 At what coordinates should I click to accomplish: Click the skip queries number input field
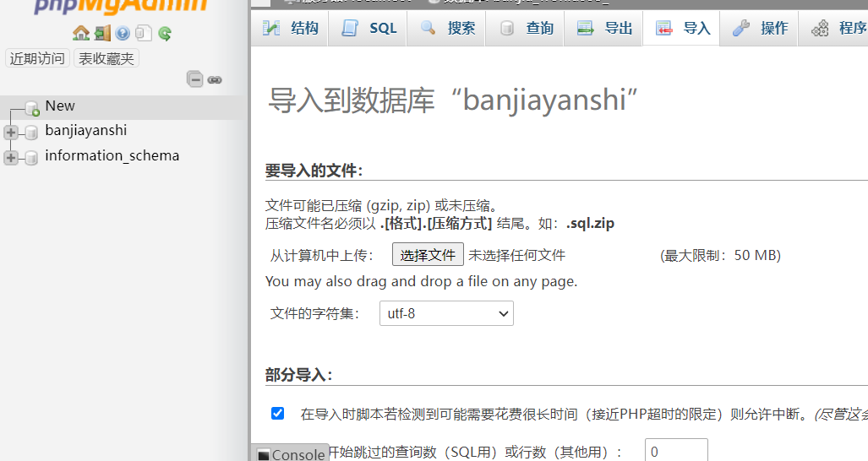click(675, 452)
